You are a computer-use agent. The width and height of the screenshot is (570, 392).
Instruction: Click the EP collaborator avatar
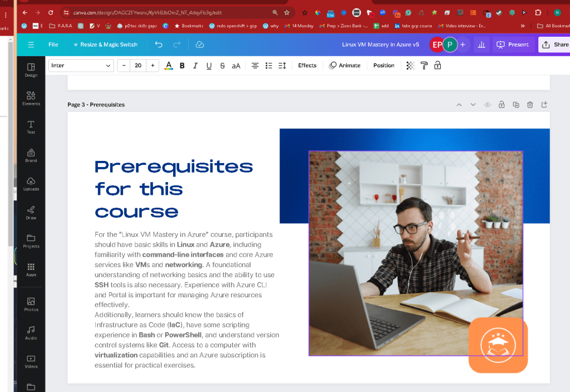pos(436,45)
